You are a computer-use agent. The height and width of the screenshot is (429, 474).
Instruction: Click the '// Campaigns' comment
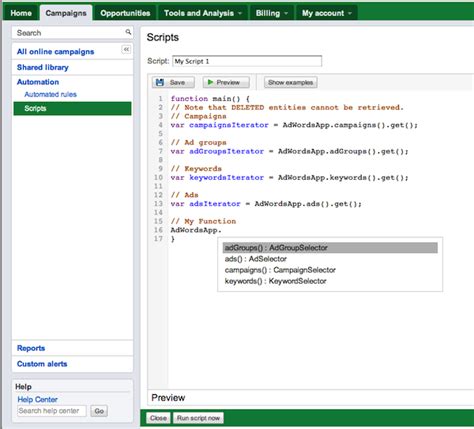click(x=198, y=116)
